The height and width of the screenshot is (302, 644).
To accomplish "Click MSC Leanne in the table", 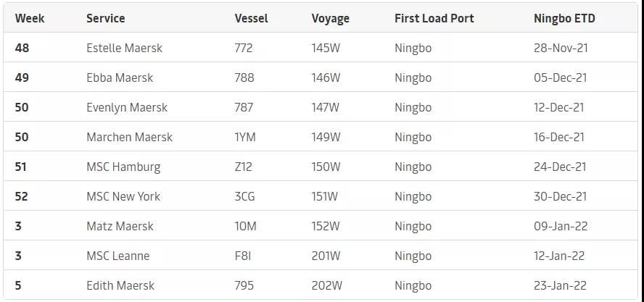I will tap(117, 256).
